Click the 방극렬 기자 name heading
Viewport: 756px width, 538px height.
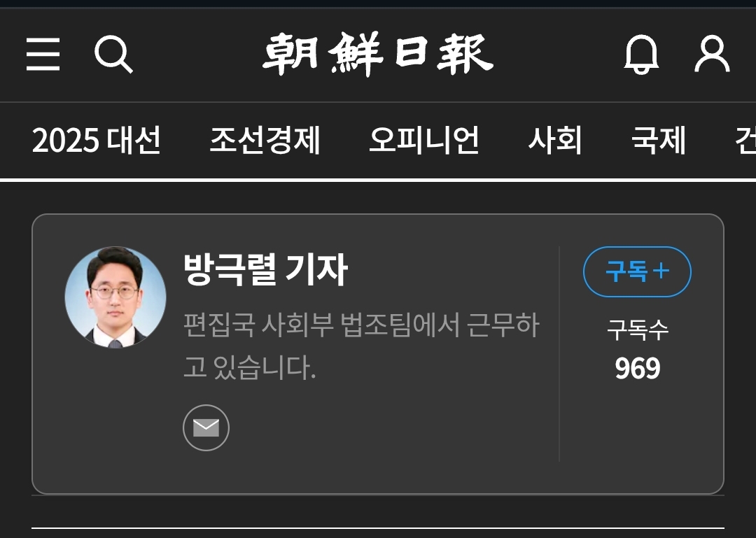[265, 270]
